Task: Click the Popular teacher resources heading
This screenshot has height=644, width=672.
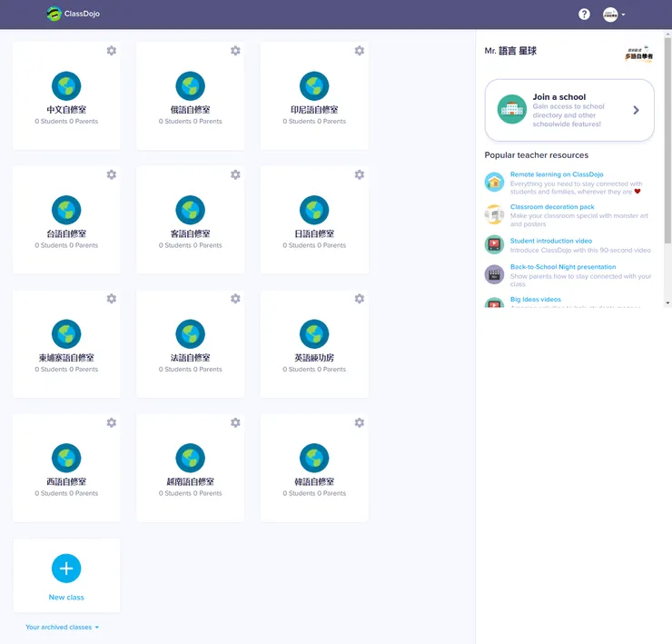Action: [x=536, y=155]
